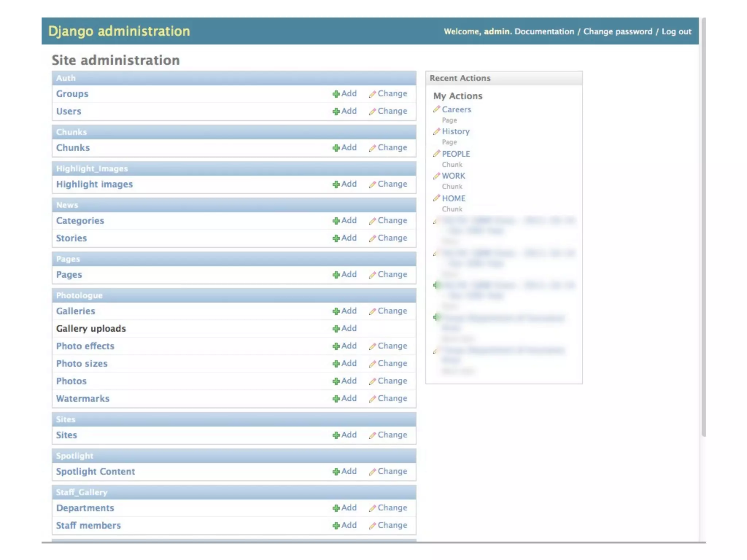
Task: Click the Add link for Sites
Action: (349, 435)
